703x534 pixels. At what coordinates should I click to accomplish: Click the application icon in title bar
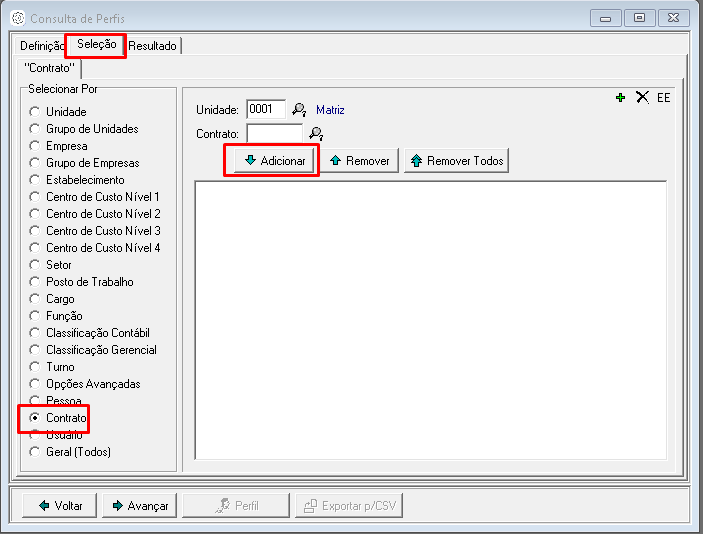pos(17,18)
